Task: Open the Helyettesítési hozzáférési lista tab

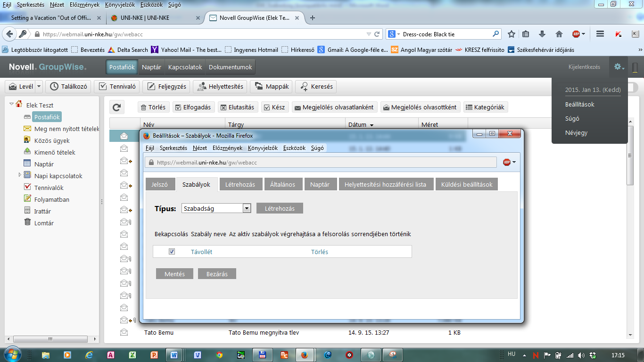Action: click(x=385, y=184)
